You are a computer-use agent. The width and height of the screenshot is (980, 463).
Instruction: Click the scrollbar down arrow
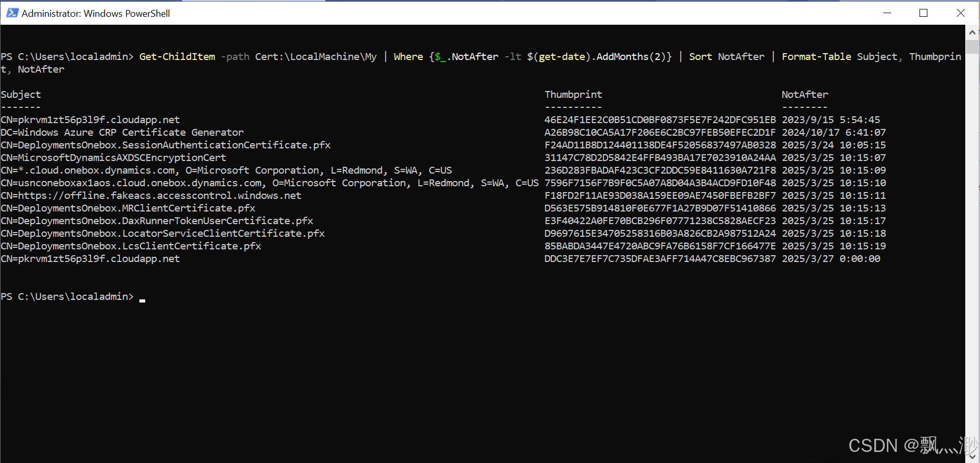(972, 457)
